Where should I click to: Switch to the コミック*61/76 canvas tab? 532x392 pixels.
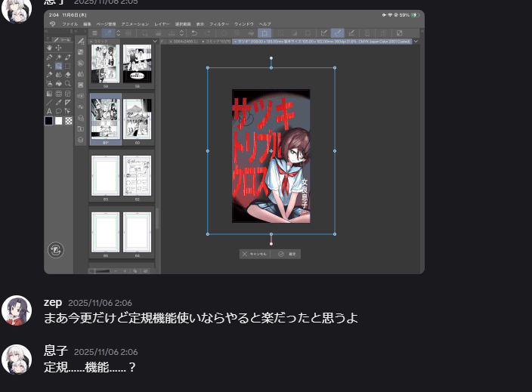(x=216, y=42)
